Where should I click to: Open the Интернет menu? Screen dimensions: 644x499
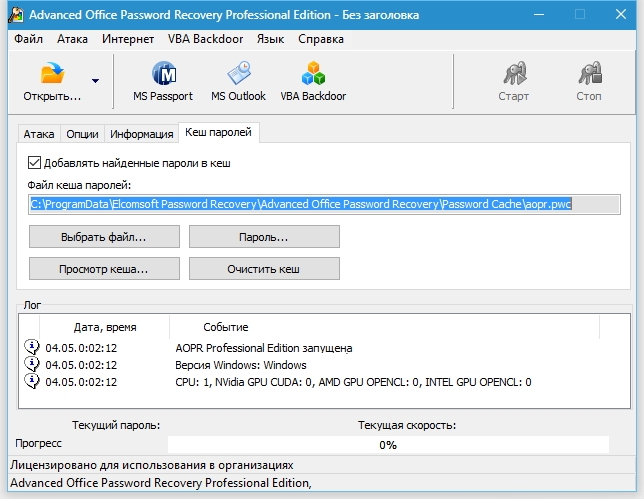tap(128, 39)
